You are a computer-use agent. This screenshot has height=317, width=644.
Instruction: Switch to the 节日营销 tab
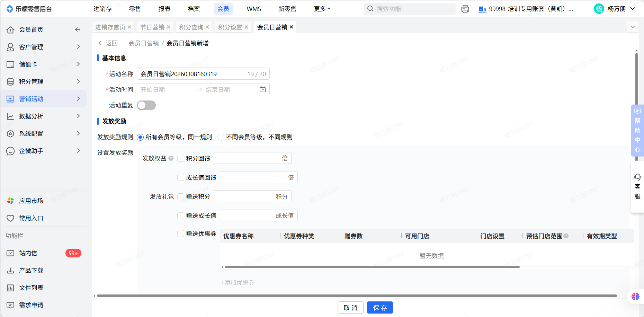152,27
